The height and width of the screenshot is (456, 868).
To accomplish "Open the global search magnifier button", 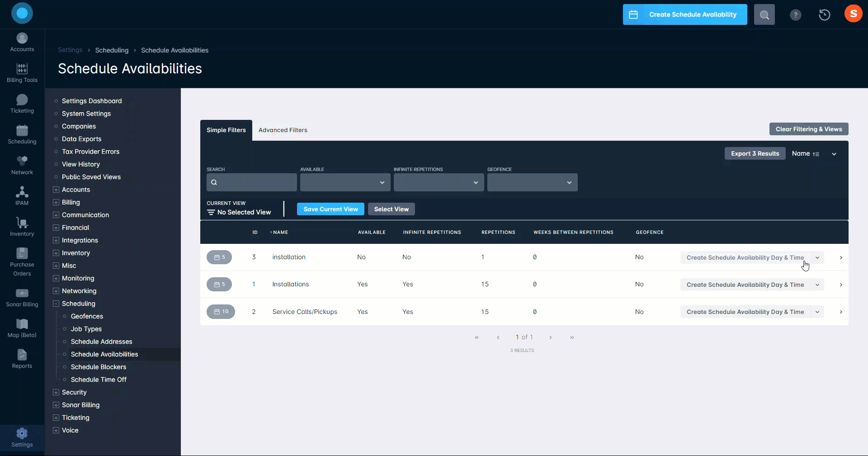I will pyautogui.click(x=764, y=15).
